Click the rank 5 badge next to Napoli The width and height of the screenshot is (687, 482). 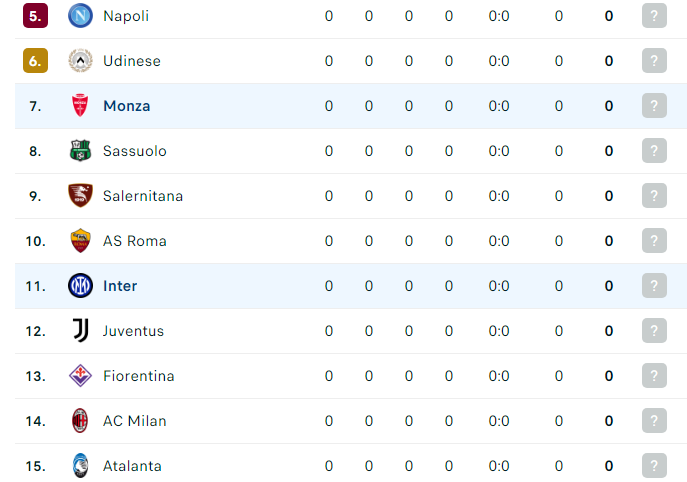coord(35,15)
